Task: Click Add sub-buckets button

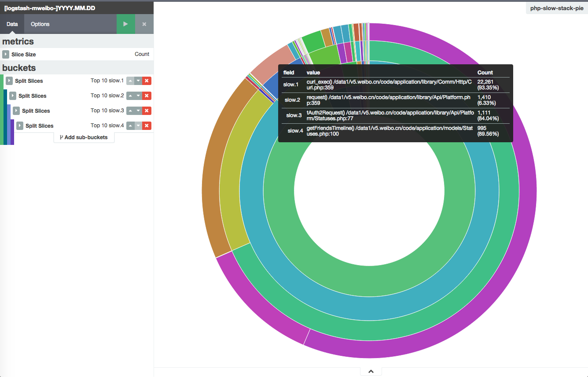Action: coord(84,137)
